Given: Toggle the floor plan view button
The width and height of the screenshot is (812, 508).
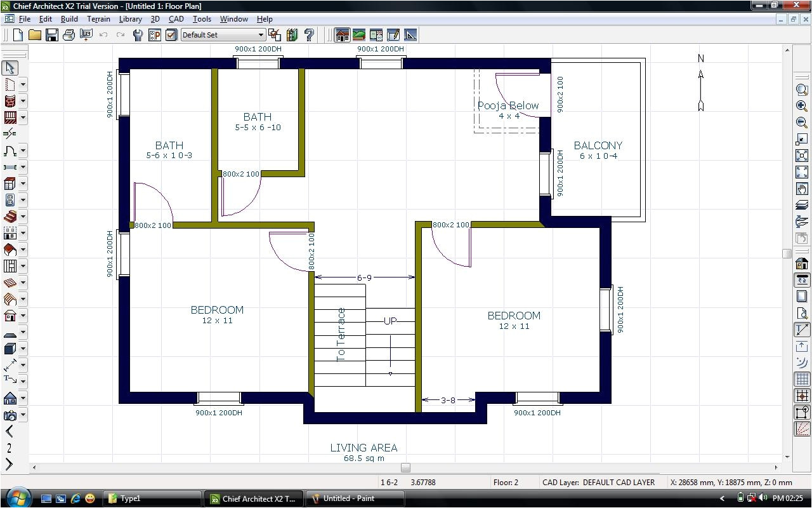Looking at the screenshot, I should click(x=341, y=34).
